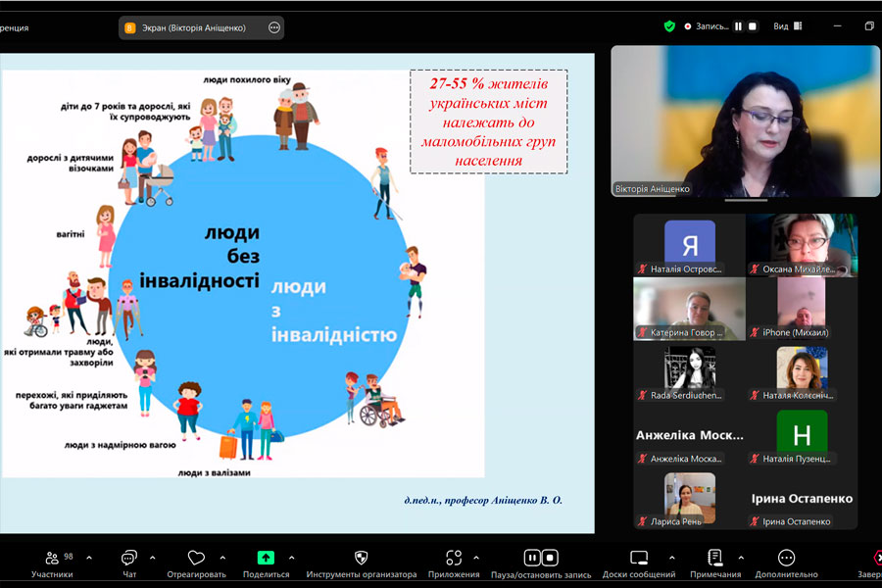Viewport: 882px width, 588px height.
Task: Select Катерина Говор video tile
Action: click(x=690, y=309)
